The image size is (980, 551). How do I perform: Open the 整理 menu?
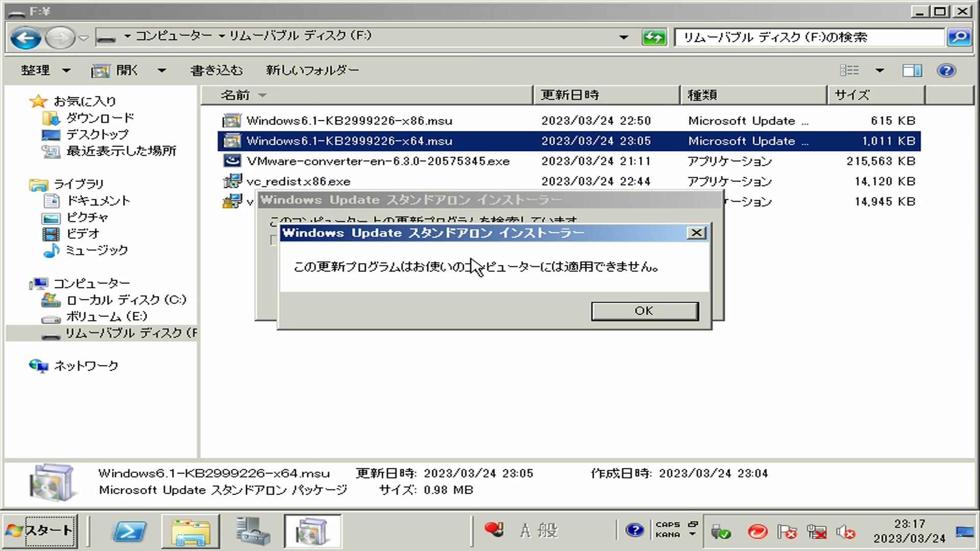click(x=45, y=70)
